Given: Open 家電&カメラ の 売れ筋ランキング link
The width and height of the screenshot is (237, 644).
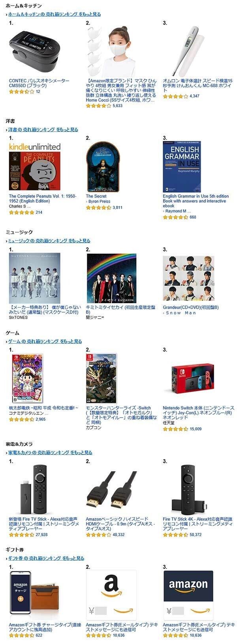Looking at the screenshot, I should point(50,452).
